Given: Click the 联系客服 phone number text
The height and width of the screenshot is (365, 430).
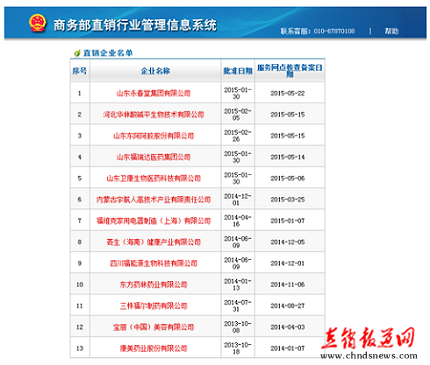Looking at the screenshot, I should pyautogui.click(x=317, y=31).
